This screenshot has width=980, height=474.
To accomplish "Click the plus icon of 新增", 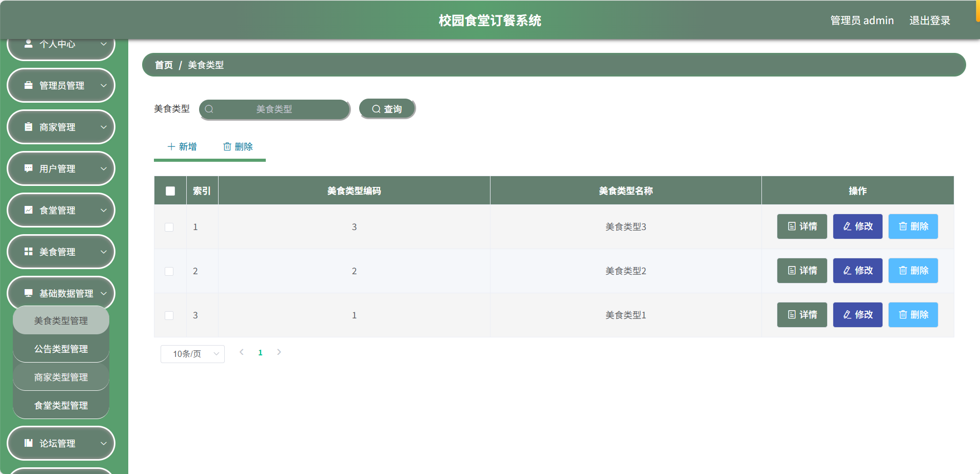I will tap(171, 147).
